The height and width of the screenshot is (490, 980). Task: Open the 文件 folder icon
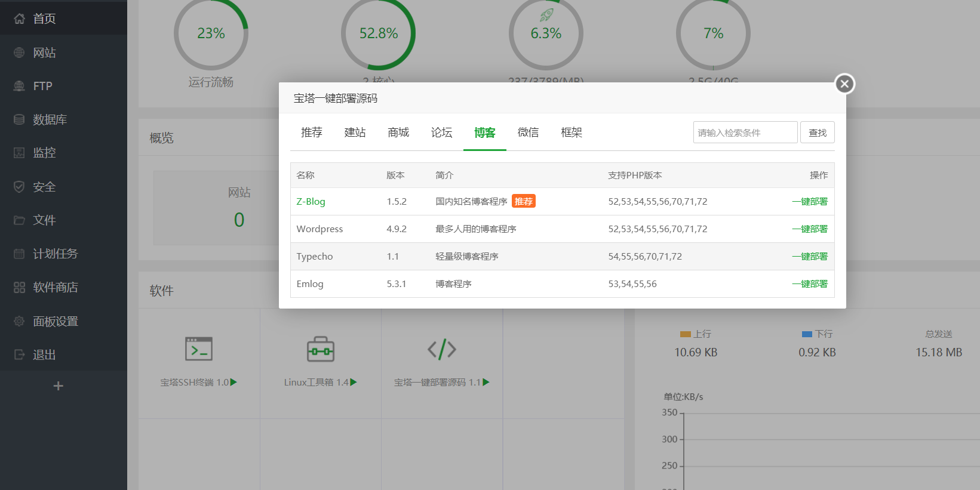(19, 220)
